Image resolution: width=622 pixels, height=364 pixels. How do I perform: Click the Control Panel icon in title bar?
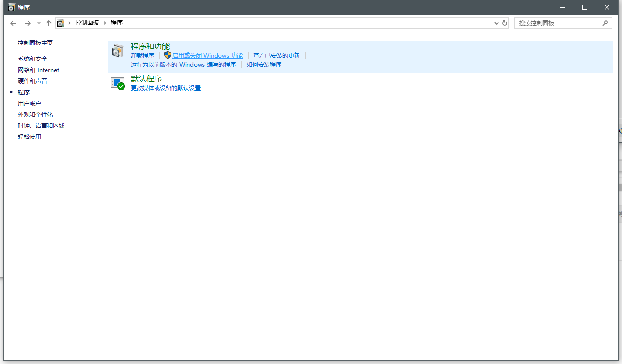12,7
